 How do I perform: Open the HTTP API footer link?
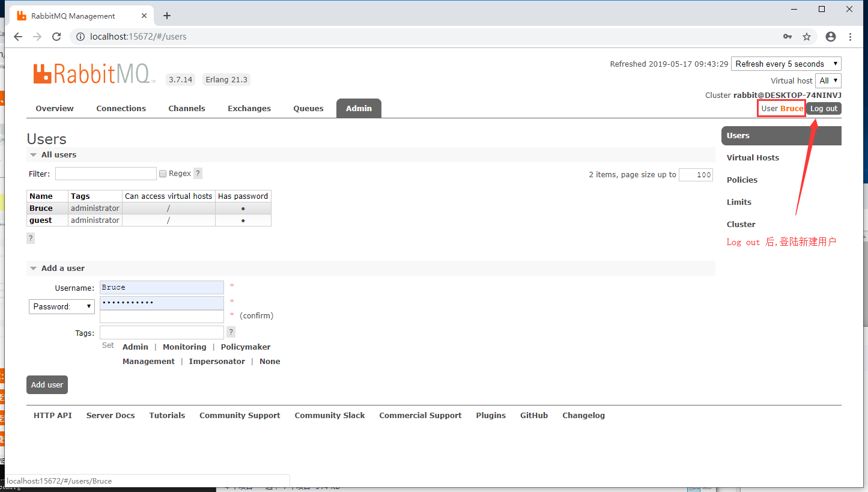point(53,416)
